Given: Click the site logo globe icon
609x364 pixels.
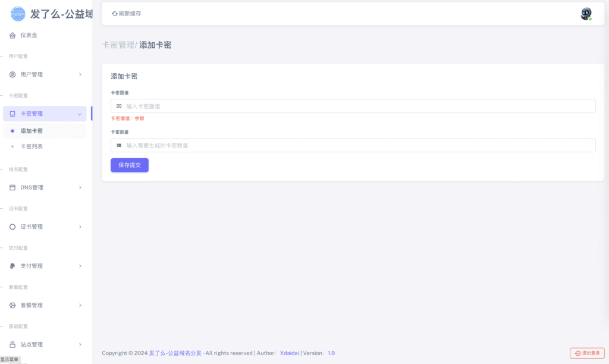Looking at the screenshot, I should pyautogui.click(x=18, y=14).
